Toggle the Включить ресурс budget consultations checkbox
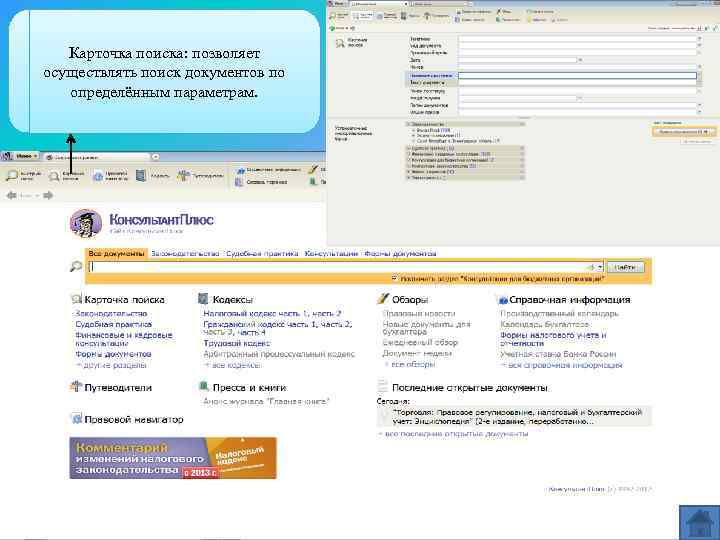720x540 pixels. pyautogui.click(x=394, y=278)
